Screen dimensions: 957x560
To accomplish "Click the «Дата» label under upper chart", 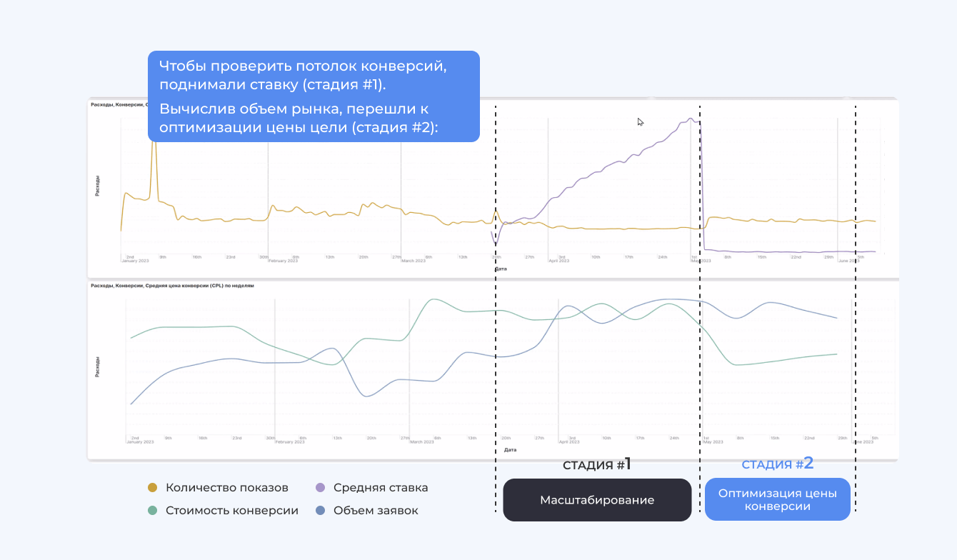I will pos(501,269).
